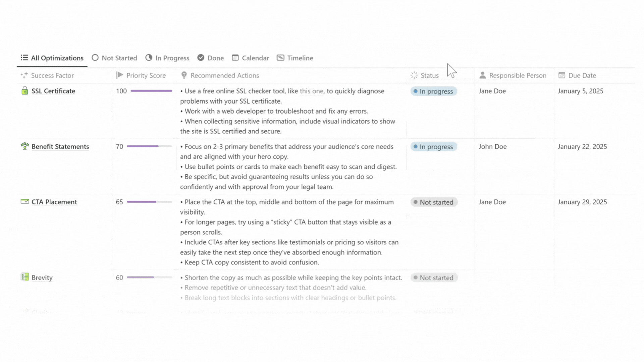Click the Benefit Statements growth icon
Image resolution: width=644 pixels, height=362 pixels.
(x=24, y=146)
